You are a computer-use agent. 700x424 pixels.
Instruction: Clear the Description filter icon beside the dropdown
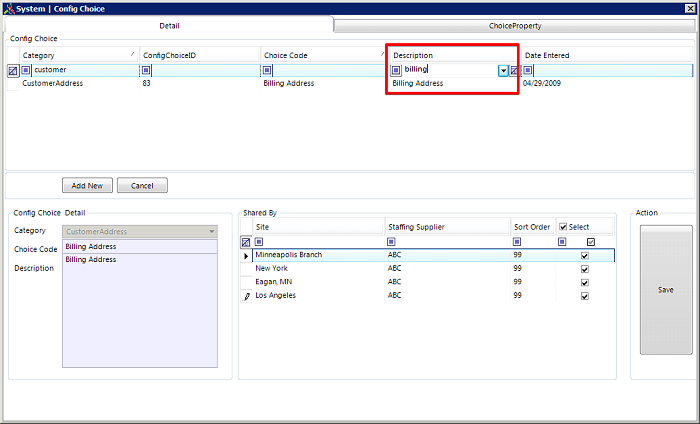pyautogui.click(x=514, y=71)
